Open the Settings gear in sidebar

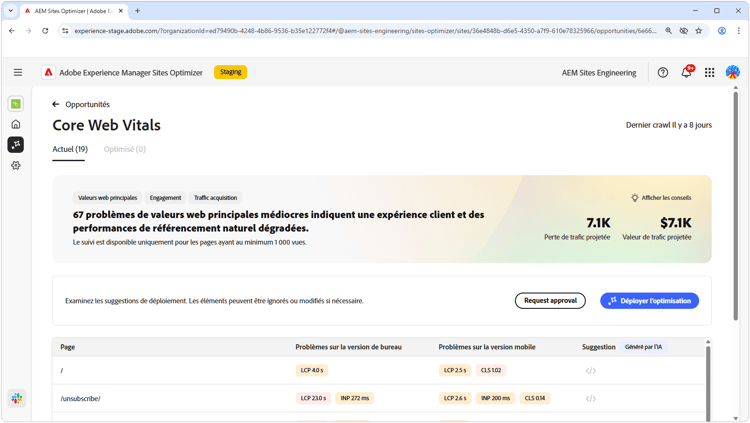point(16,166)
